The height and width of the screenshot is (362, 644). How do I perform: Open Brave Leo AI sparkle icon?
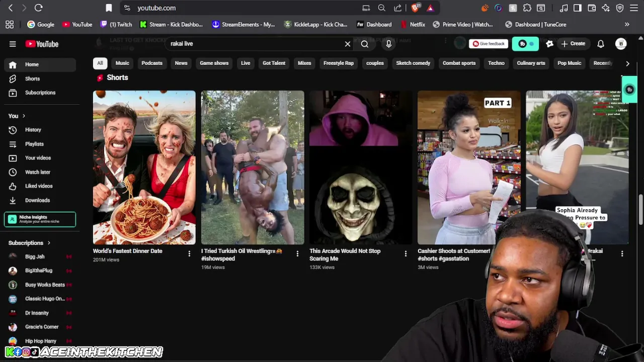coord(606,8)
